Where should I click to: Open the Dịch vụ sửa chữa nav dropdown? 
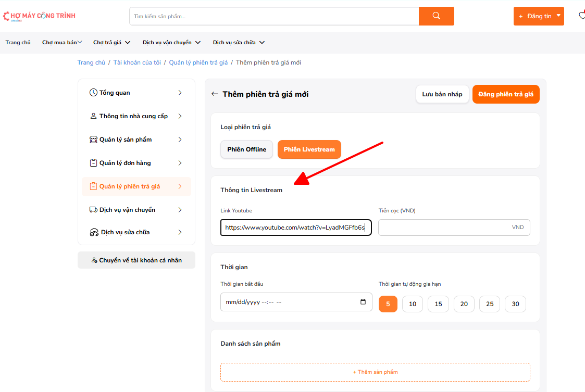click(x=239, y=43)
